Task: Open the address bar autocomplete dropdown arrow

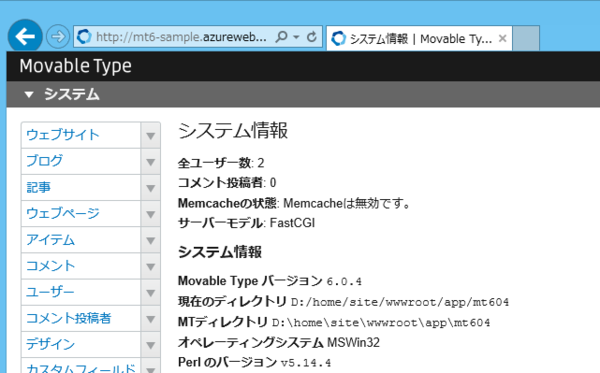Action: [296, 37]
